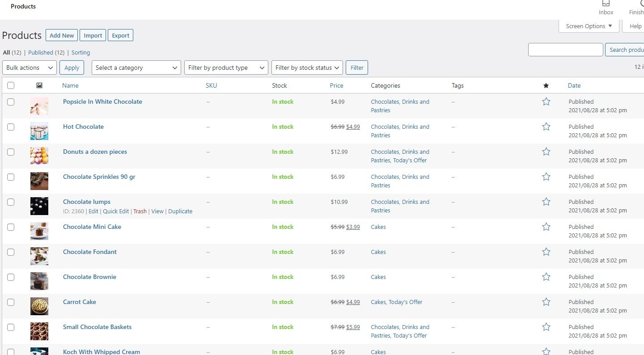Toggle featured star for Chocolate Mini Cake
644x355 pixels.
click(x=546, y=227)
